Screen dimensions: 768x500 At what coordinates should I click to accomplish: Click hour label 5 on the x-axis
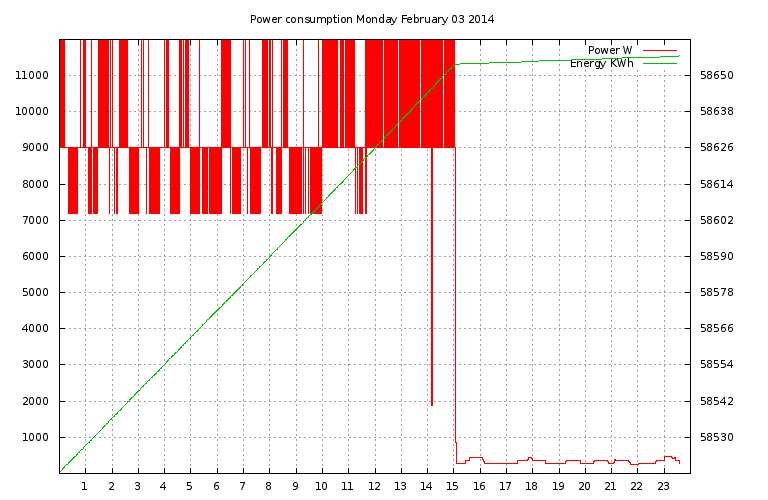coord(189,486)
